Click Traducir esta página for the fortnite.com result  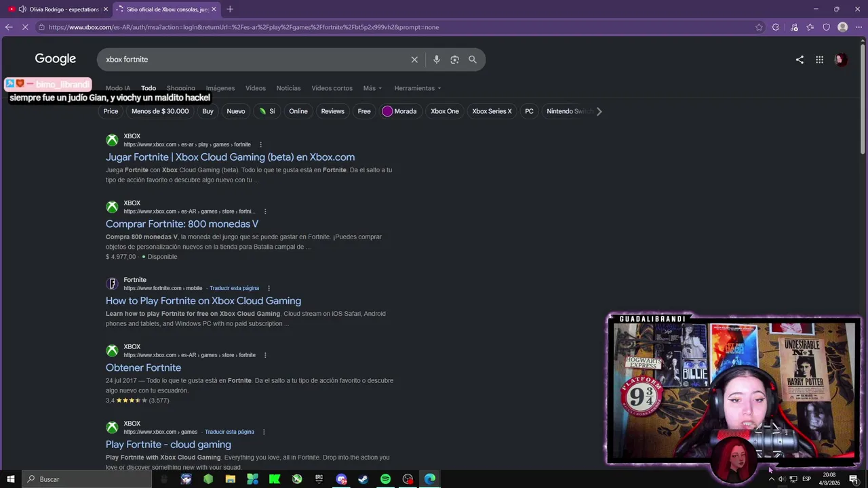[234, 288]
